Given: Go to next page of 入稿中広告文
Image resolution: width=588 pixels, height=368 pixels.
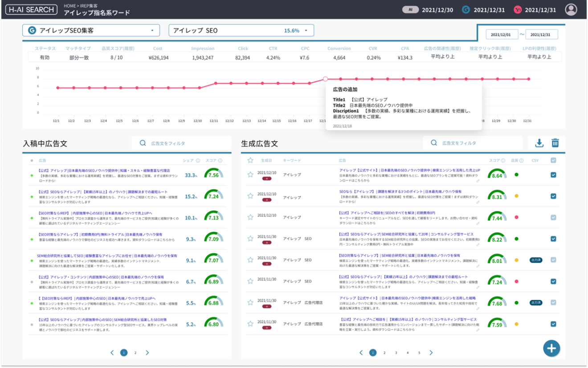Looking at the screenshot, I should pyautogui.click(x=147, y=353).
